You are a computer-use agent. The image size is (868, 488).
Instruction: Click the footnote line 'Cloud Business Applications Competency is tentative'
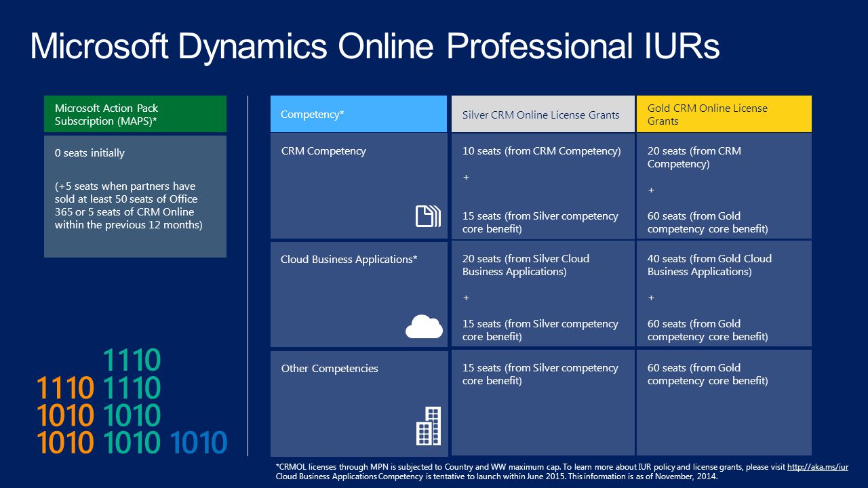coord(496,476)
